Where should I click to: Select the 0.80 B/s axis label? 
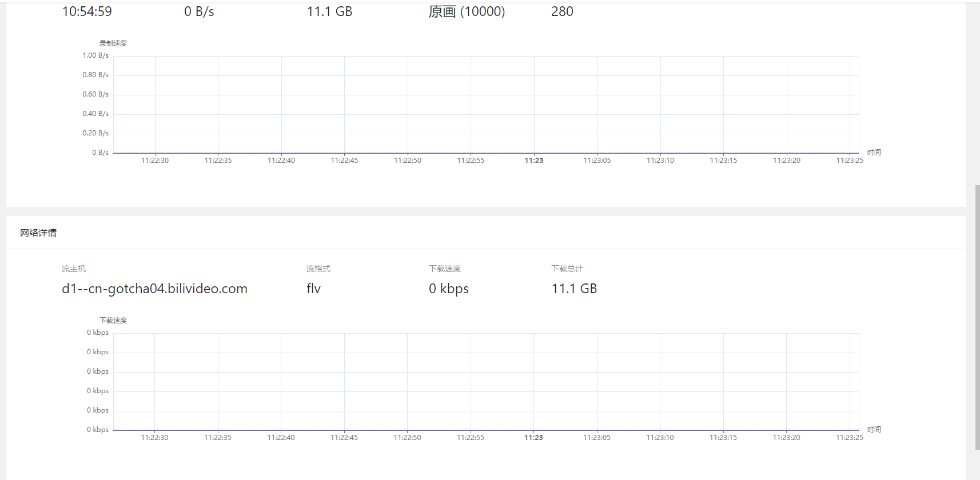tap(95, 75)
